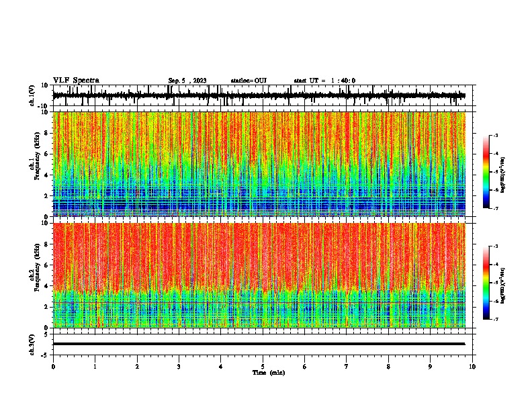
Task: Click time axis tick label '3'
Action: pyautogui.click(x=179, y=367)
